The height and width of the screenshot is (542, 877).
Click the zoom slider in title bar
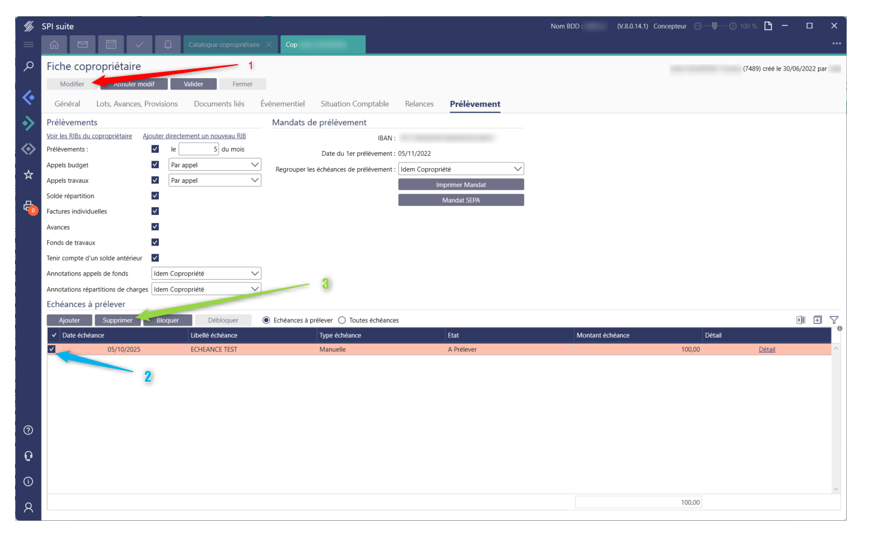pyautogui.click(x=715, y=26)
